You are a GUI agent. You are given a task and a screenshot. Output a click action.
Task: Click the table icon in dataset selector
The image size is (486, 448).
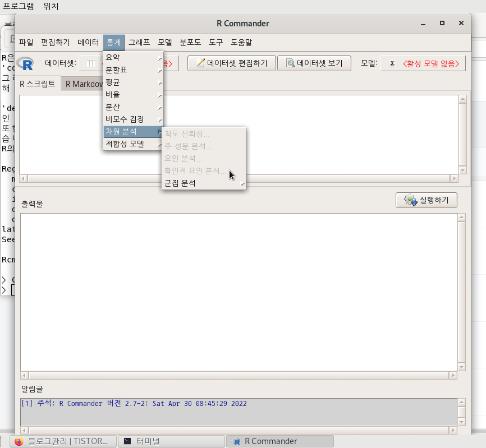[x=91, y=63]
